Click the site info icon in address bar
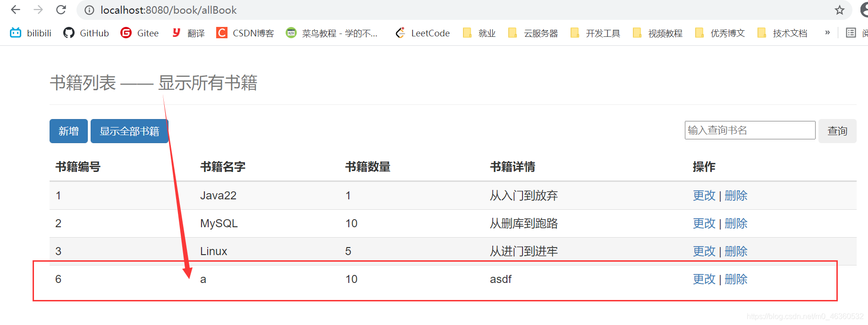868x325 pixels. [x=89, y=10]
